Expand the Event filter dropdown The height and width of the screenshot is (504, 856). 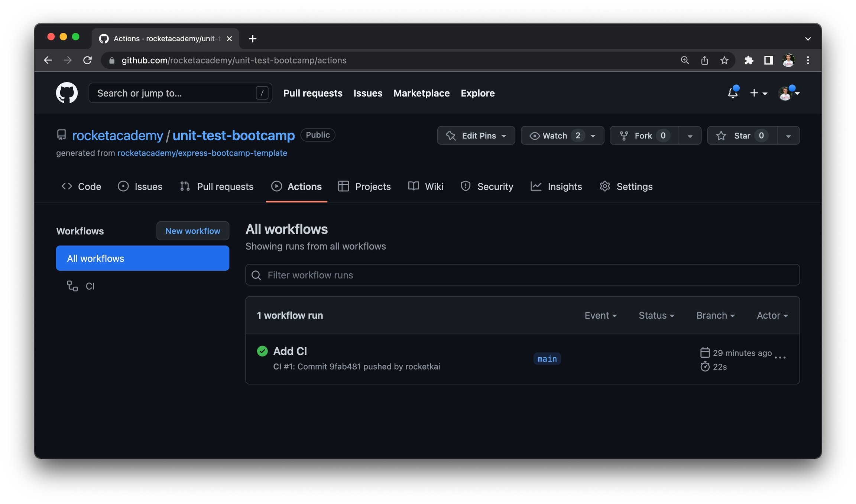point(600,315)
